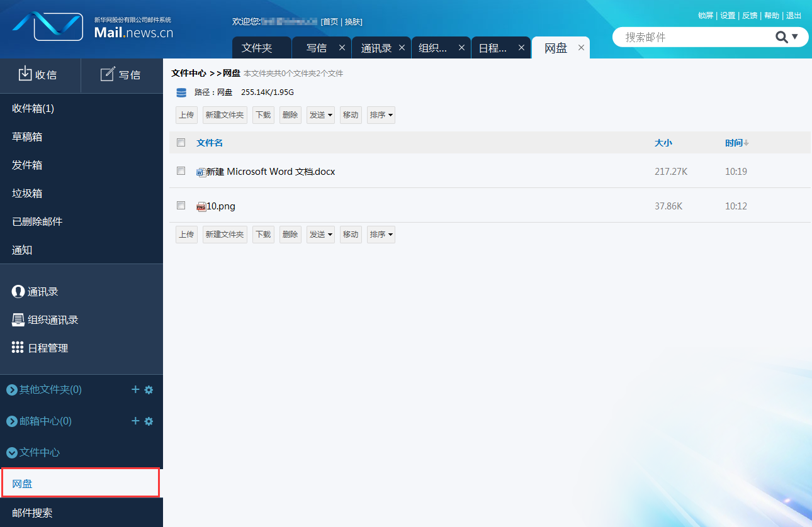This screenshot has height=527, width=812.
Task: Click the Word file icon for the docx
Action: 201,172
